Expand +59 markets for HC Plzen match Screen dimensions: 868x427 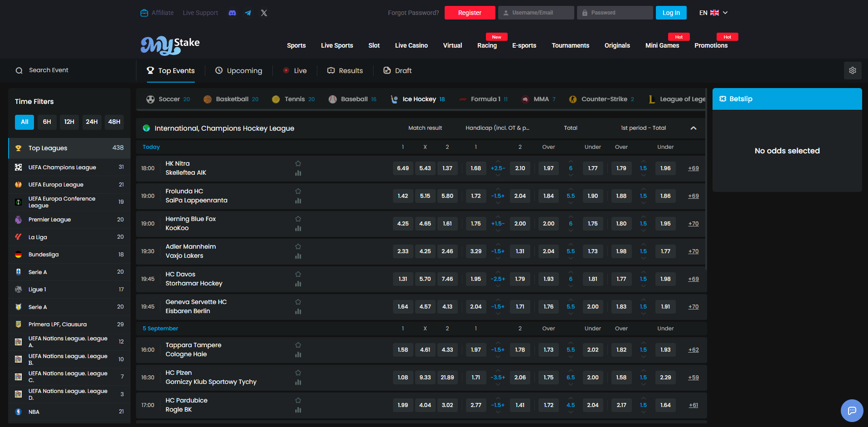(693, 378)
